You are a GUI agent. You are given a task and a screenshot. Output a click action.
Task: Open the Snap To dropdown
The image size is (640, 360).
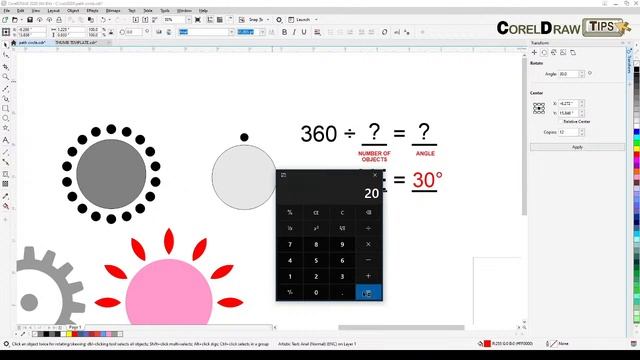click(x=268, y=20)
